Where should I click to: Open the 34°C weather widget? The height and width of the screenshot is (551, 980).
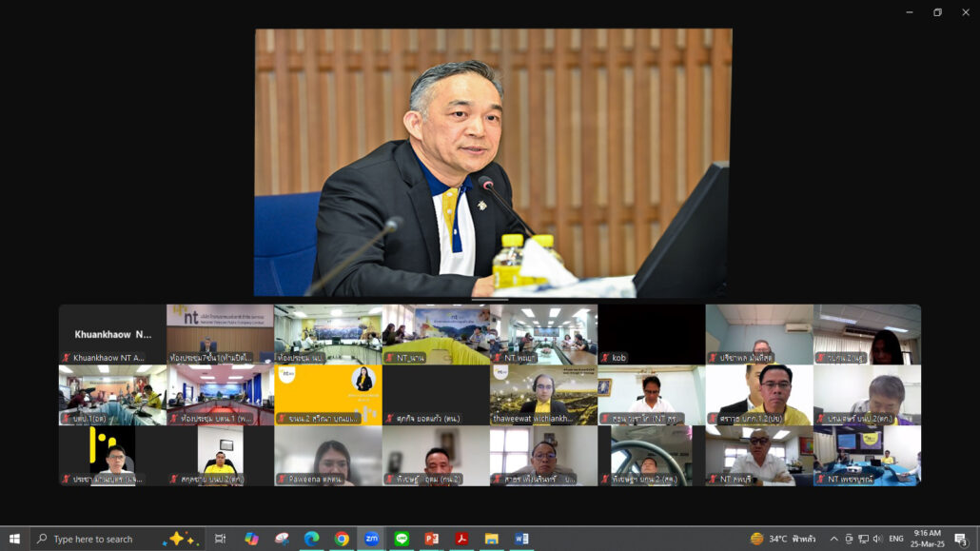782,539
